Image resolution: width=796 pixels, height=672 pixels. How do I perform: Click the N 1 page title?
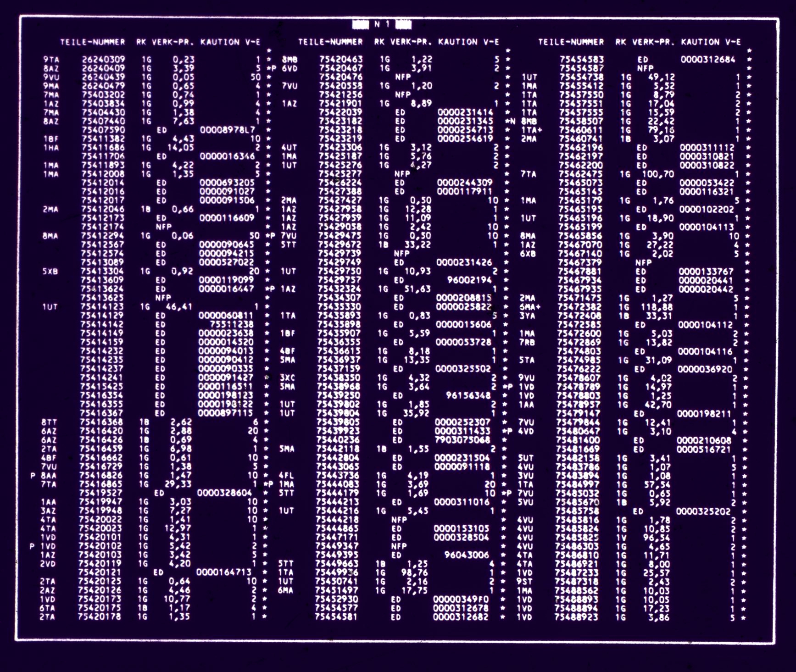(382, 24)
